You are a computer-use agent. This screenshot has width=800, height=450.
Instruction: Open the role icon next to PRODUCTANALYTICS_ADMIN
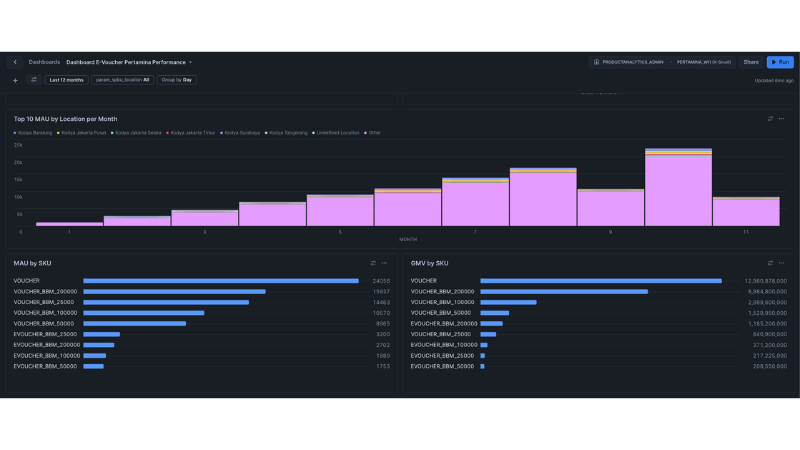pyautogui.click(x=596, y=62)
